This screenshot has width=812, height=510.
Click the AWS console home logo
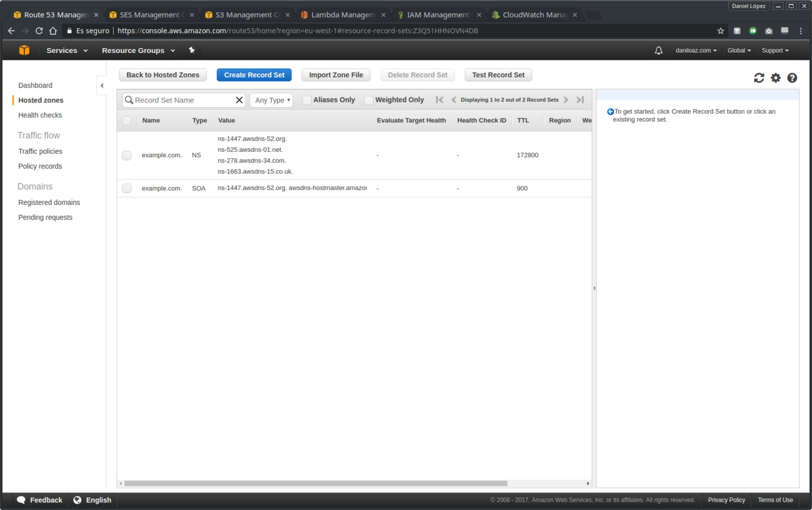24,50
